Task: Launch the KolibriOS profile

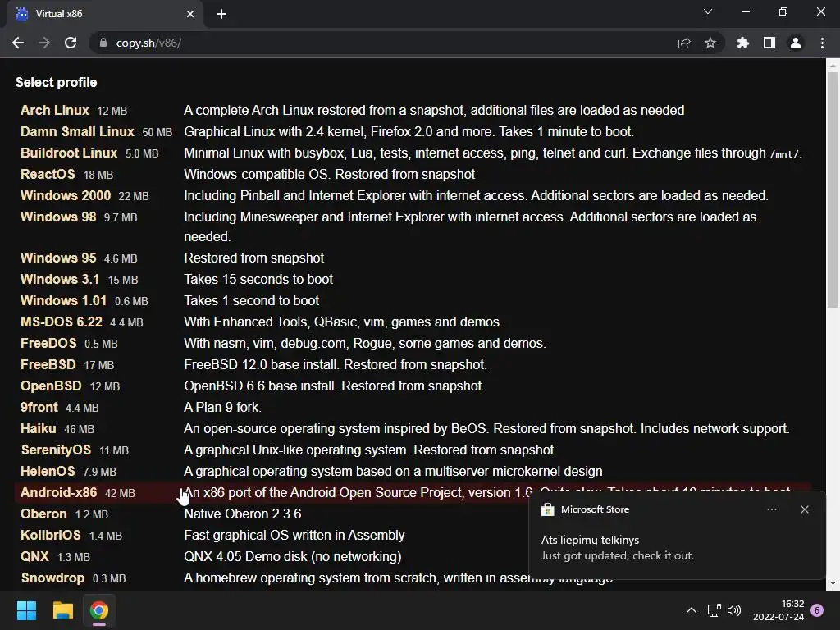Action: [50, 535]
